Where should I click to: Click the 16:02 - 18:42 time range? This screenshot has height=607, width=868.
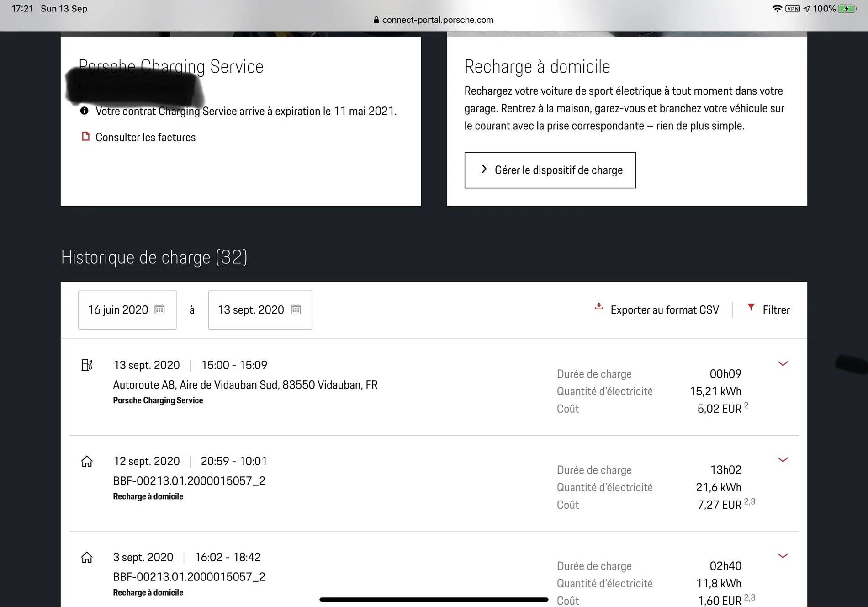pos(228,557)
